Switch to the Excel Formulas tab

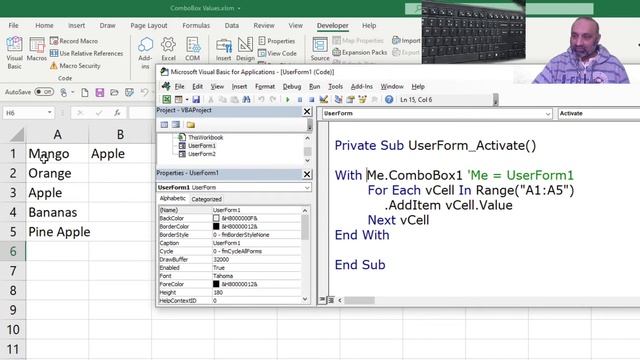[196, 25]
